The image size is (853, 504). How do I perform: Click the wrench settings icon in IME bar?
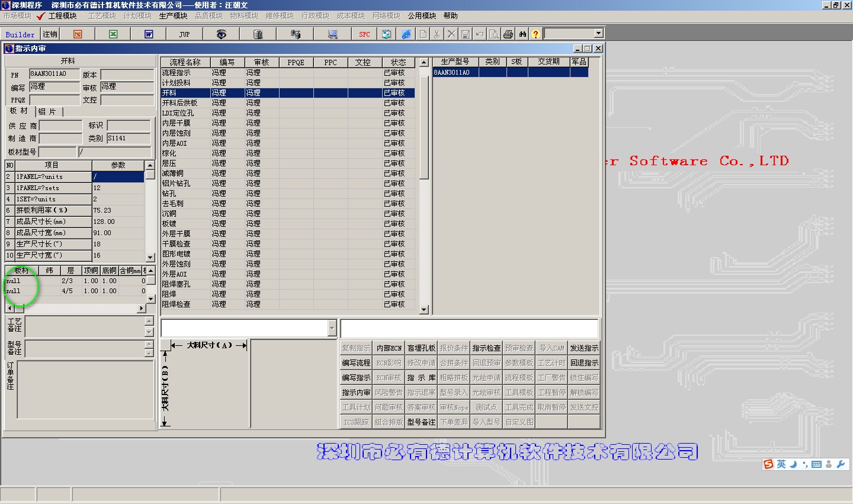click(841, 464)
